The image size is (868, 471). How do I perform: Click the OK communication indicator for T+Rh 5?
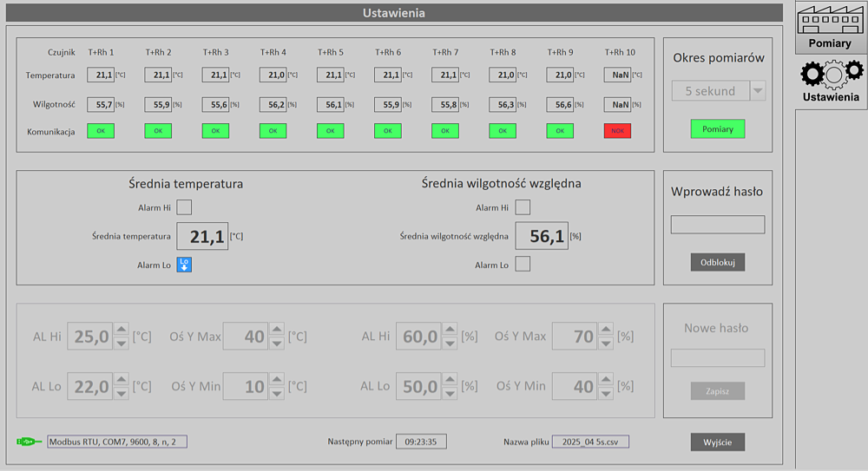330,131
